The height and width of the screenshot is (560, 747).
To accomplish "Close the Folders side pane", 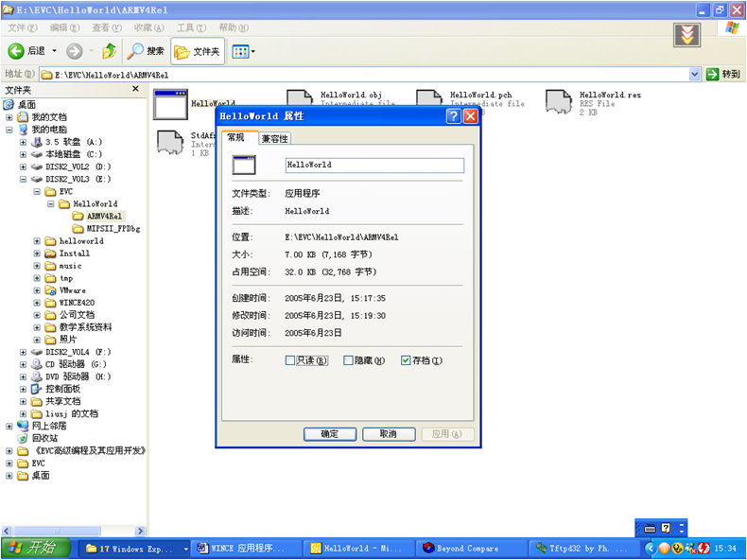I will click(135, 89).
